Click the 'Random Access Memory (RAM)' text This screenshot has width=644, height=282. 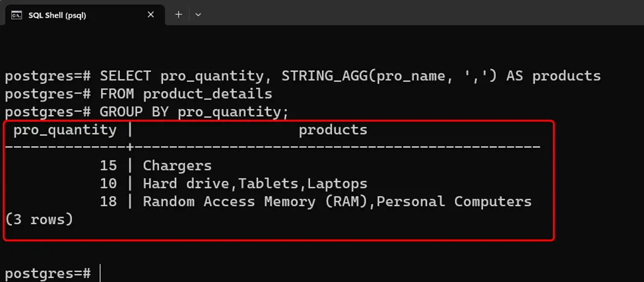click(255, 201)
